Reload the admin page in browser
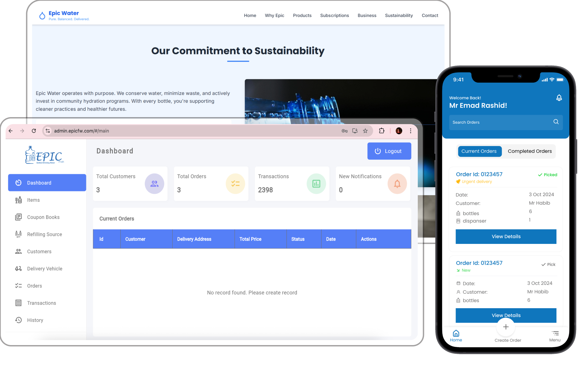 [34, 131]
